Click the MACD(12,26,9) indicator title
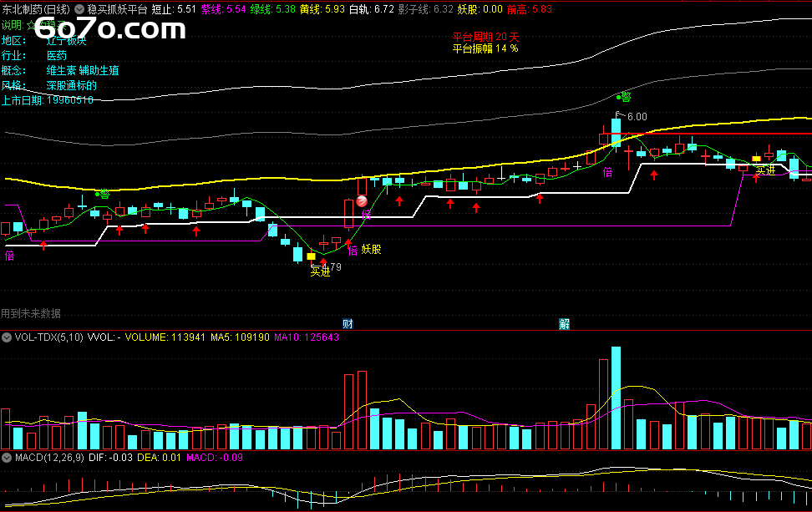This screenshot has width=812, height=512. pos(49,458)
